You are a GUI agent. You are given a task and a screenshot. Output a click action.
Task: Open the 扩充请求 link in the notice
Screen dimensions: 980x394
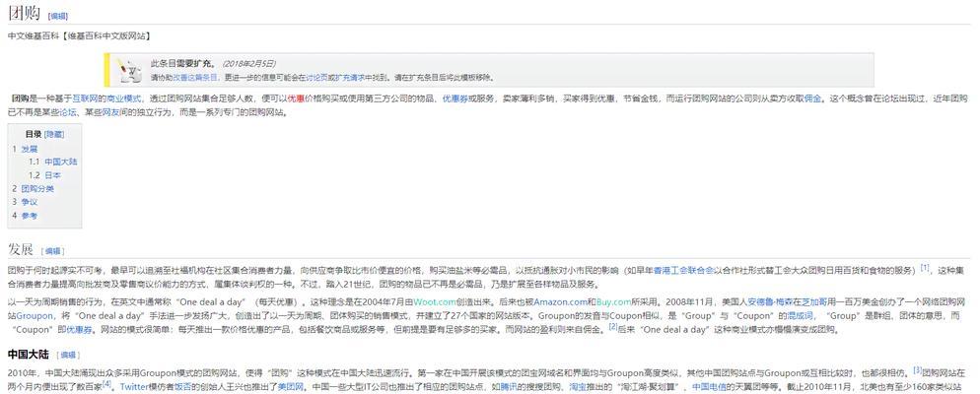click(x=351, y=78)
